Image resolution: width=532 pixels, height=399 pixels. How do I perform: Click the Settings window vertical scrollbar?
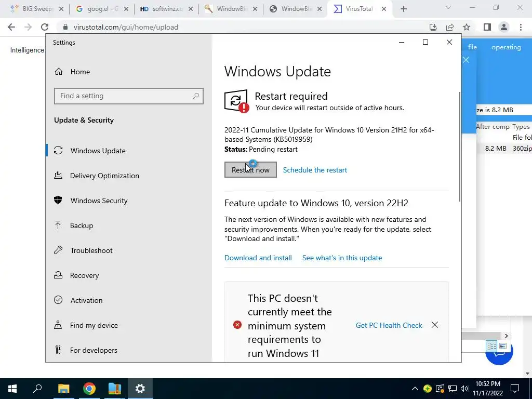pyautogui.click(x=460, y=146)
